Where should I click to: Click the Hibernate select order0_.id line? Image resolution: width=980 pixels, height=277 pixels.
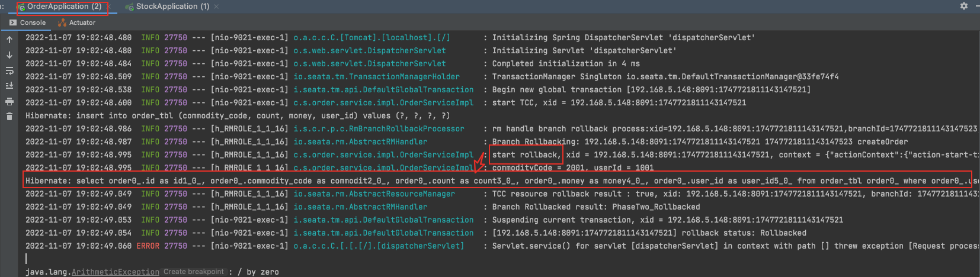click(x=501, y=181)
